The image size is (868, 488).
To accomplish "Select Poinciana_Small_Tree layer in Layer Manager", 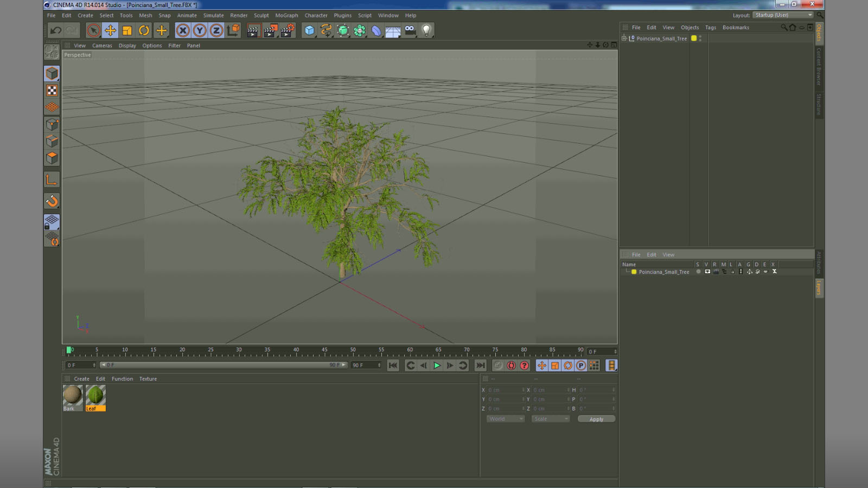I will point(664,272).
